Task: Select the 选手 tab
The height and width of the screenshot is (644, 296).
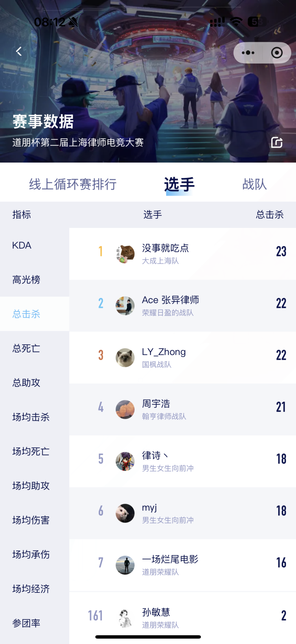Action: coord(179,184)
